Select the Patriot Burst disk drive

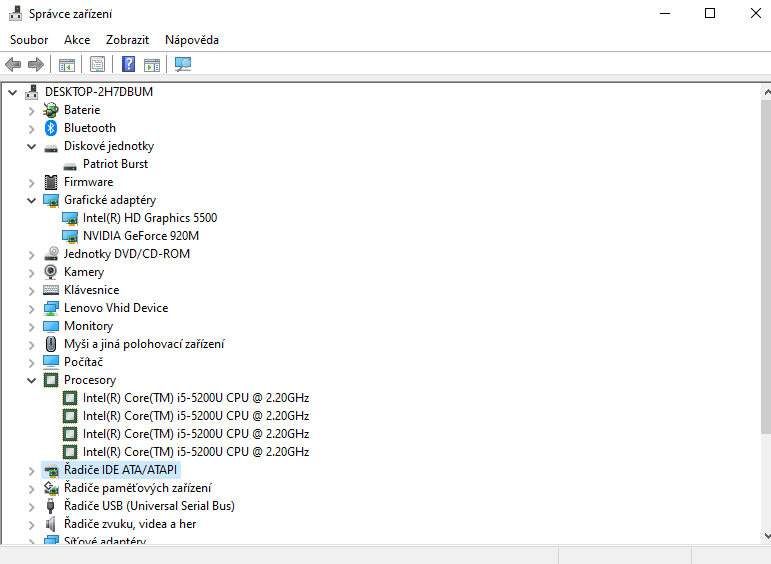coord(115,164)
